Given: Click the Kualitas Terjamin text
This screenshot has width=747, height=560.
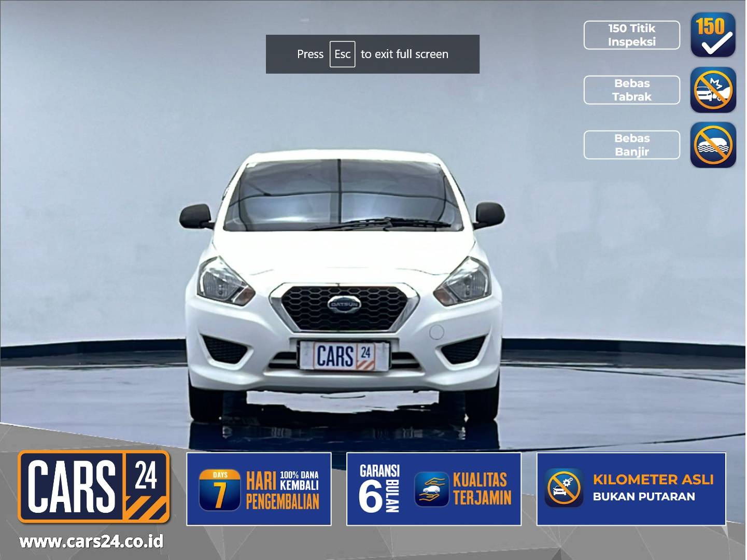Looking at the screenshot, I should click(482, 488).
